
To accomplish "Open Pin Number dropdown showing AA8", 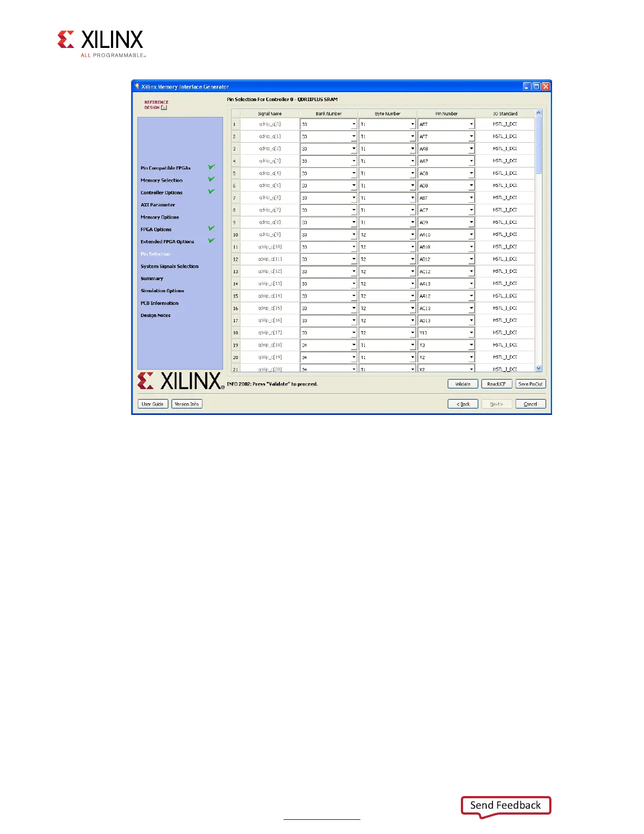I will point(471,149).
